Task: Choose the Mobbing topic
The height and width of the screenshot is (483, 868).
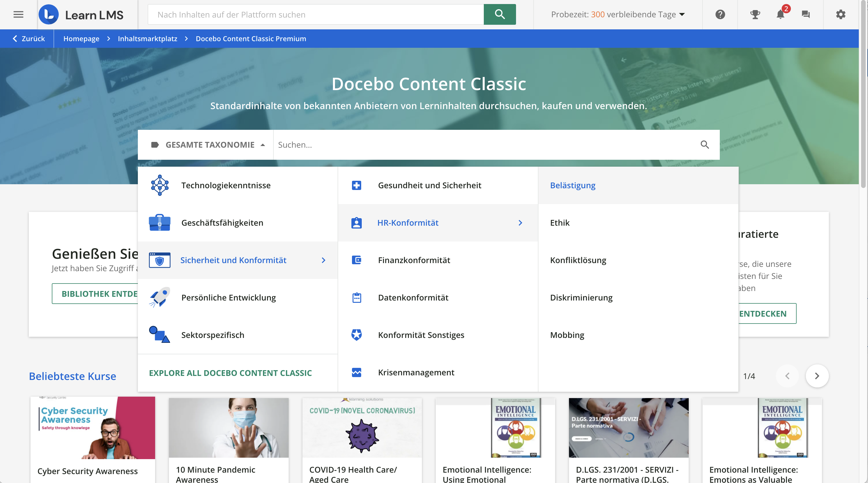Action: pos(638,335)
